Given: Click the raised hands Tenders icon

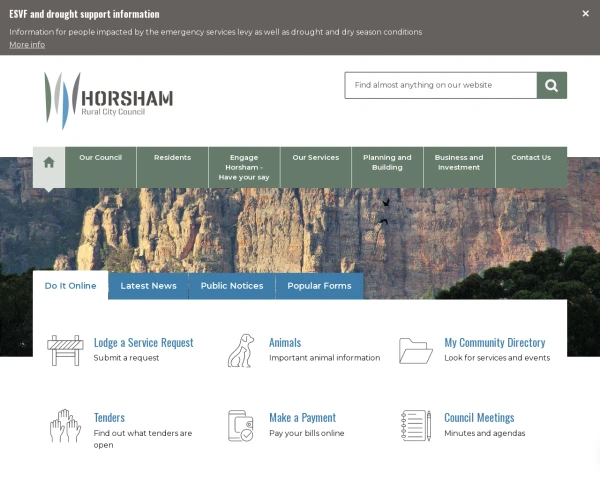Looking at the screenshot, I should tap(65, 425).
